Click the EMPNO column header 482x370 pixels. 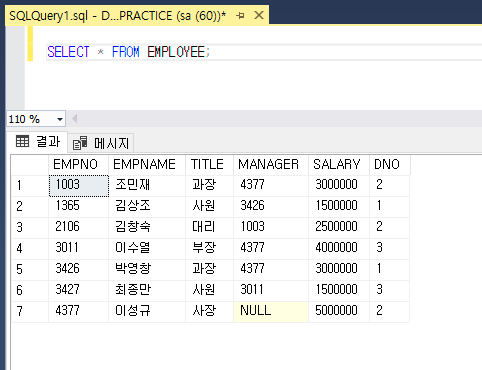[79, 164]
